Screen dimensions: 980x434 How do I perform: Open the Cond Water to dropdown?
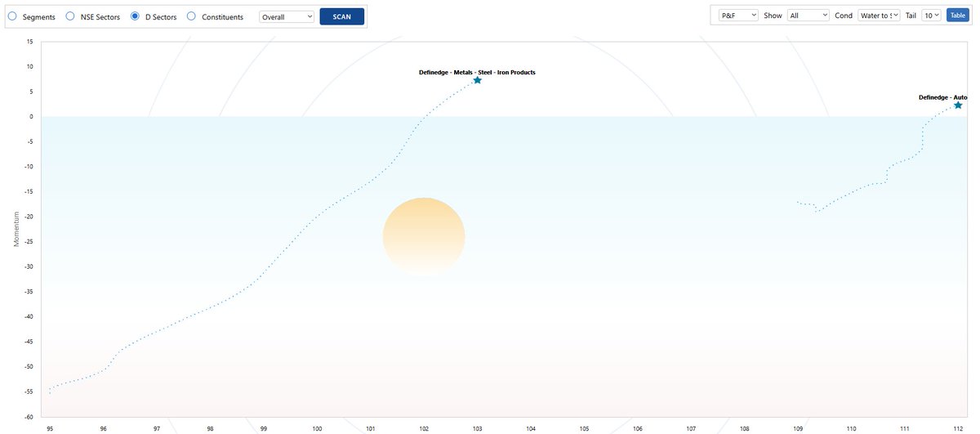pyautogui.click(x=879, y=15)
